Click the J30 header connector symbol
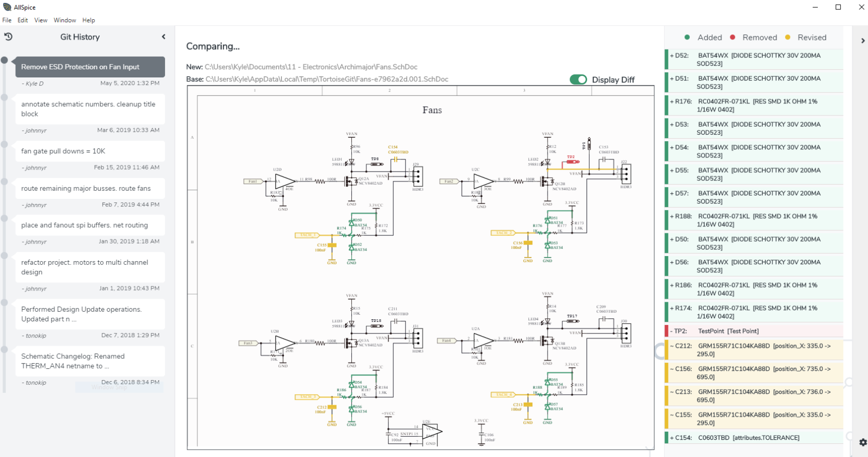 point(626,334)
